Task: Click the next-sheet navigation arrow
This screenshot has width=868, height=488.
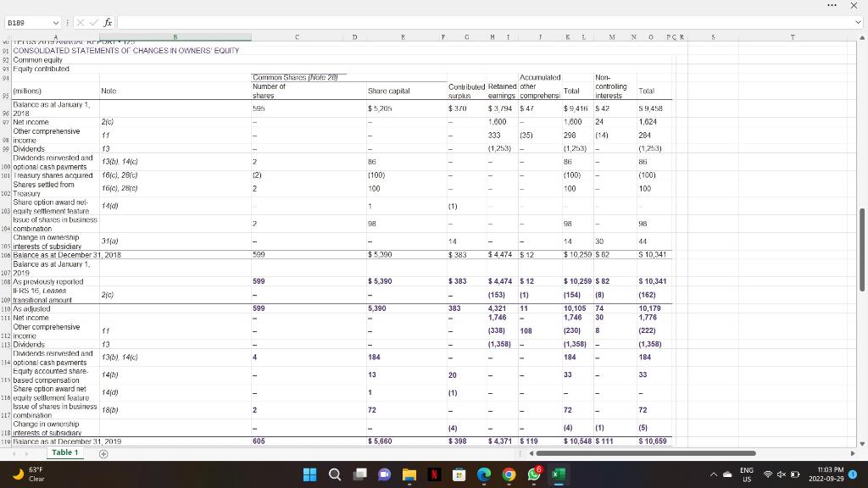Action: click(x=26, y=453)
